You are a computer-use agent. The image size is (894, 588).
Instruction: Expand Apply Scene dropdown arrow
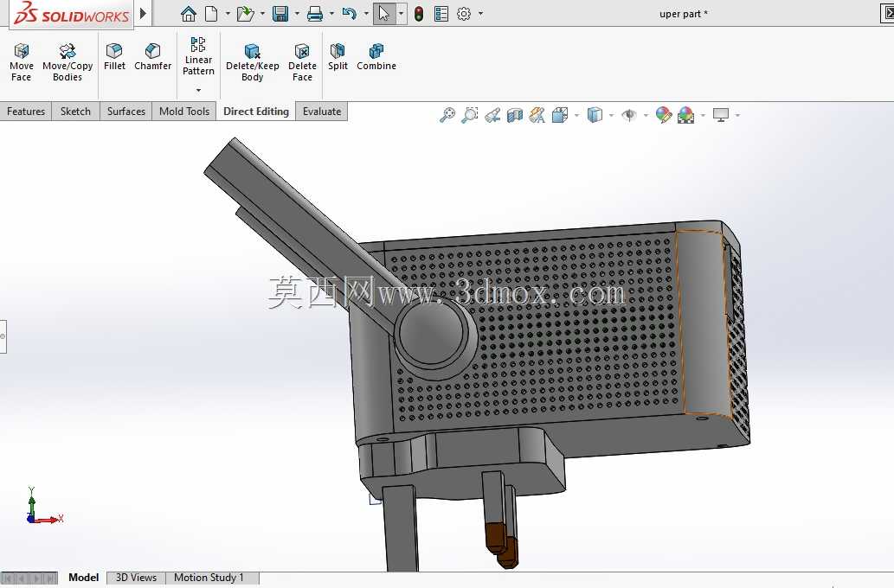[x=703, y=115]
